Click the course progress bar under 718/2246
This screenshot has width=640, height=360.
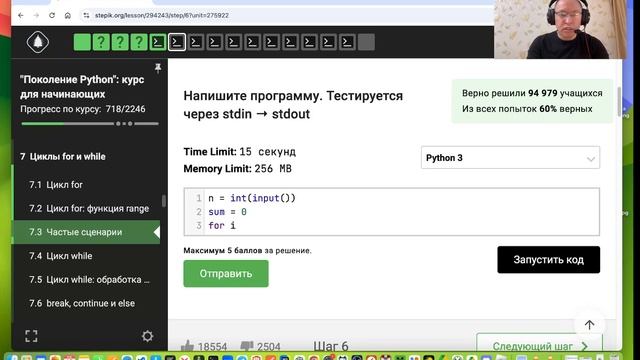[90, 123]
